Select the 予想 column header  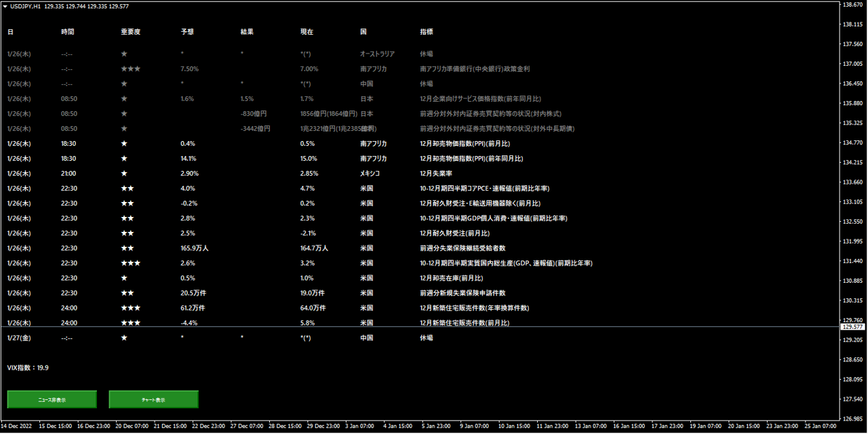187,32
